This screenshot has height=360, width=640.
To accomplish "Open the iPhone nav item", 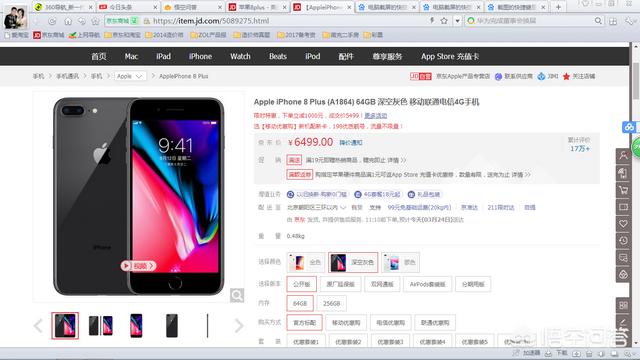I will coord(200,56).
